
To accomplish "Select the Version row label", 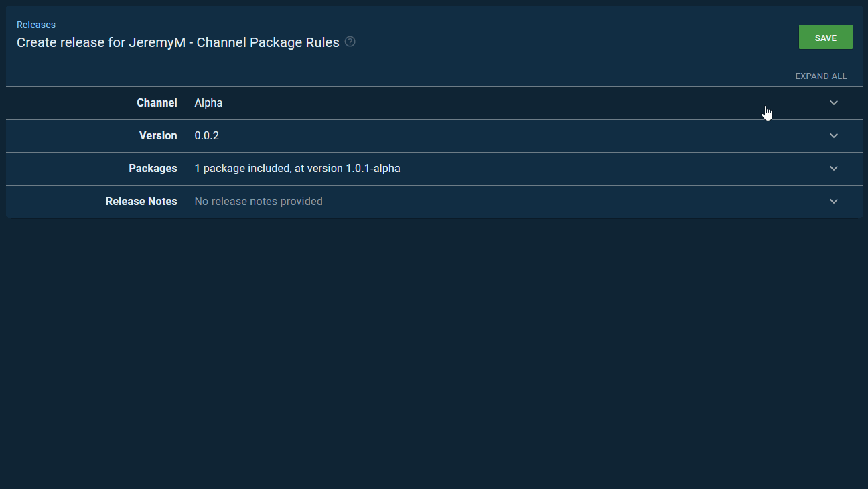I will pos(158,135).
